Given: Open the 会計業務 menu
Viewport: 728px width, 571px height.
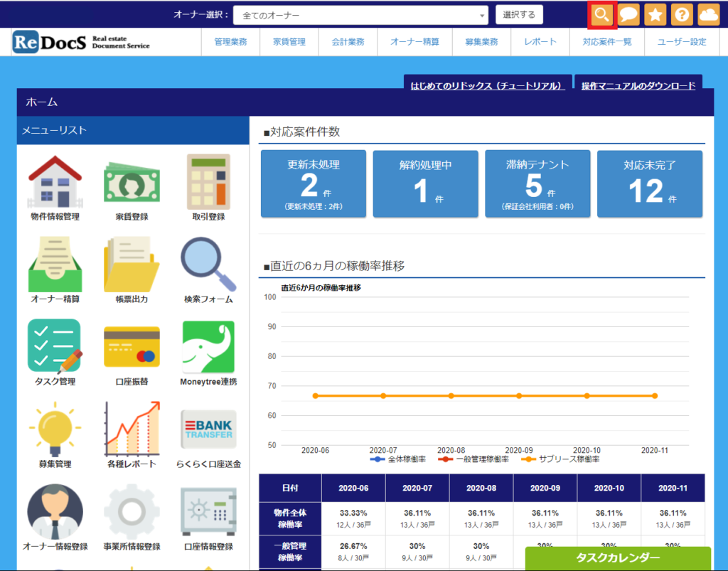Looking at the screenshot, I should pyautogui.click(x=348, y=42).
